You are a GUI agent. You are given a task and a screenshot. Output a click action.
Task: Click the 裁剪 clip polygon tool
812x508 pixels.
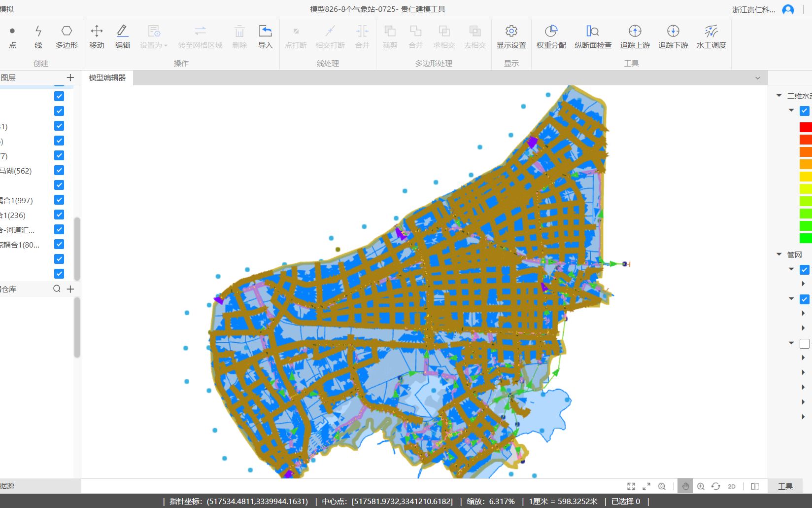390,37
